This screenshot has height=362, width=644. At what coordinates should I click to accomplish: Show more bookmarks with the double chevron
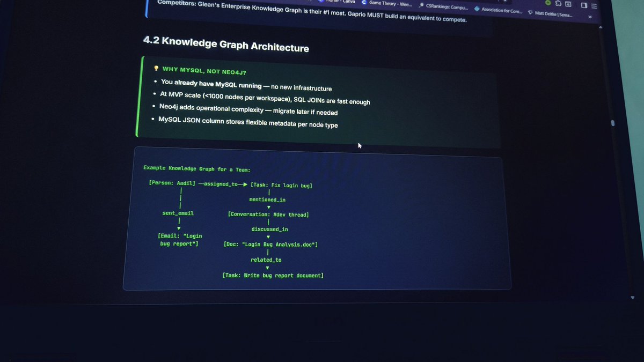point(590,17)
